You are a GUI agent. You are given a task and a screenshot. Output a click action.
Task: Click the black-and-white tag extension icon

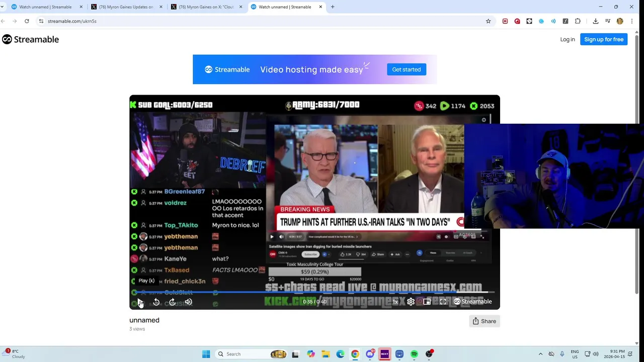coord(529,21)
